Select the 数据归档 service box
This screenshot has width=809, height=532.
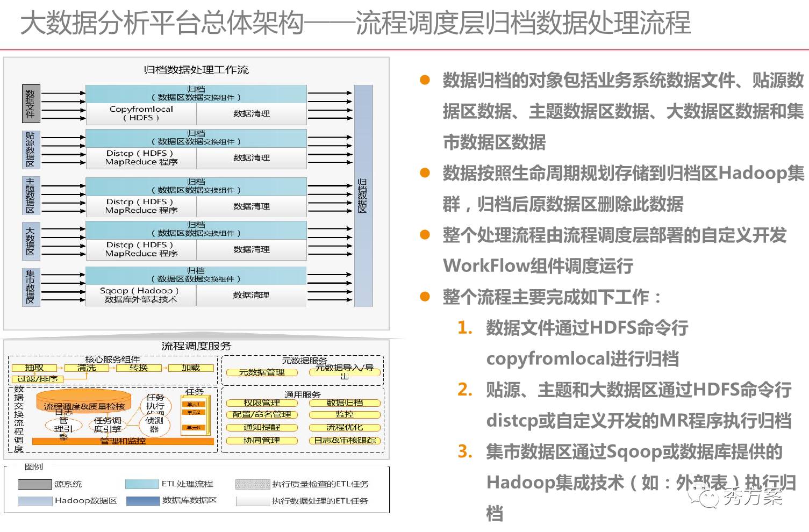(345, 402)
